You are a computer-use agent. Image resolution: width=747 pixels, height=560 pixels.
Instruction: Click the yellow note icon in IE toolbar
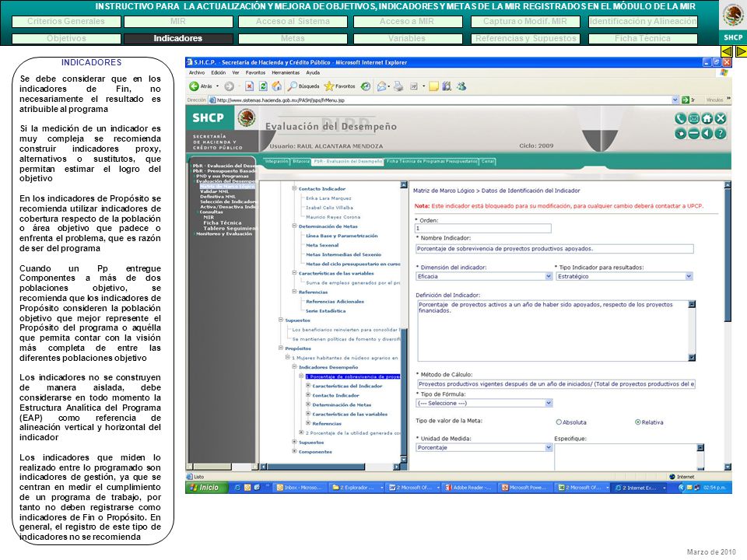(433, 86)
